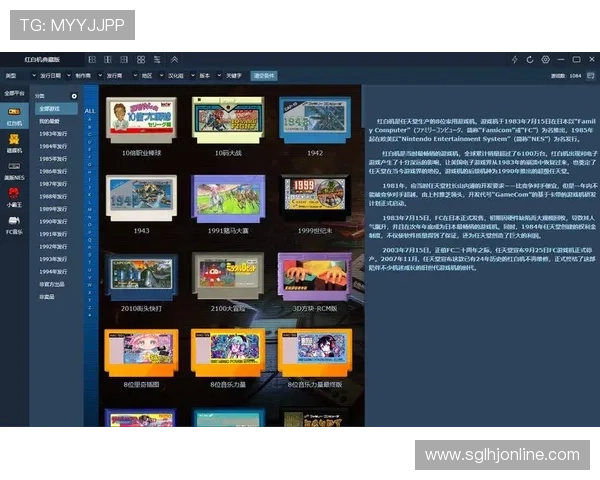
Task: Click the refresh arrow icon in the title bar
Action: 530,59
